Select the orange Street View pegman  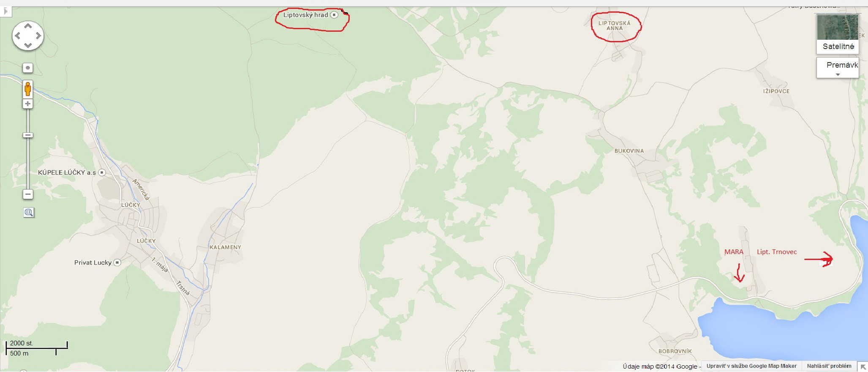[x=28, y=89]
